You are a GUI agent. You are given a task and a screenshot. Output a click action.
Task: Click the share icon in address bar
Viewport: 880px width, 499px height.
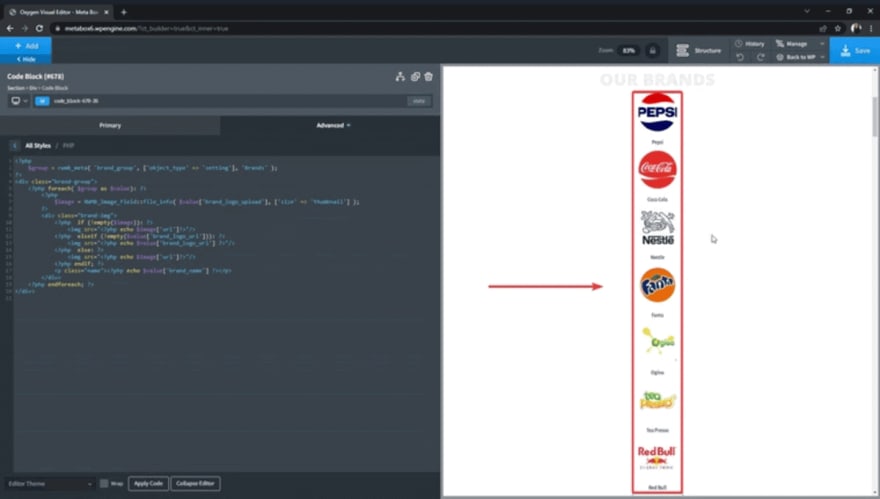click(823, 28)
